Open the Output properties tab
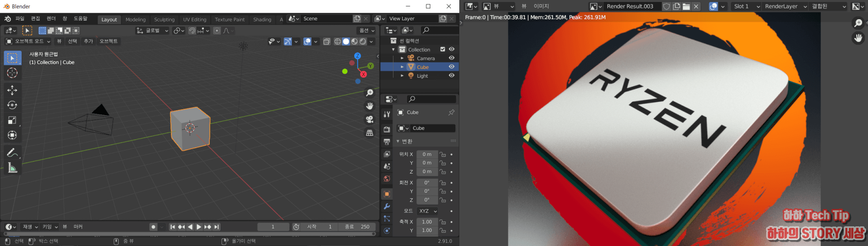Screen dimensions: 868x246 pyautogui.click(x=387, y=142)
